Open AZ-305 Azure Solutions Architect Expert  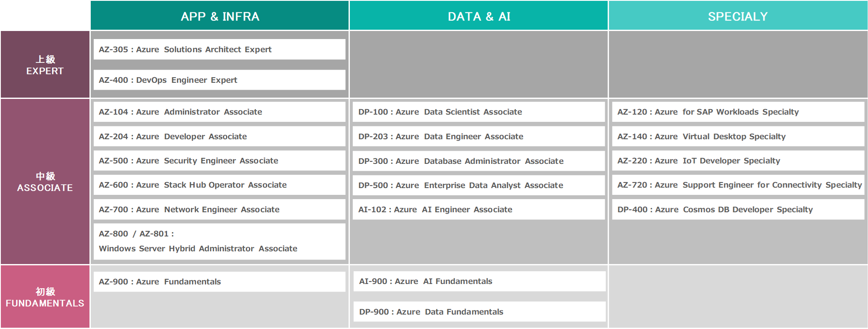point(219,49)
